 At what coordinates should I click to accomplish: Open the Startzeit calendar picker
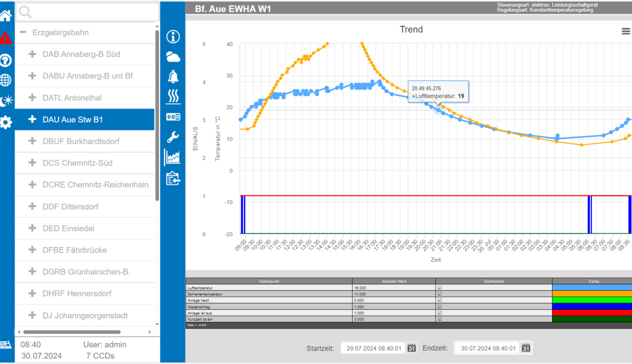click(x=411, y=348)
